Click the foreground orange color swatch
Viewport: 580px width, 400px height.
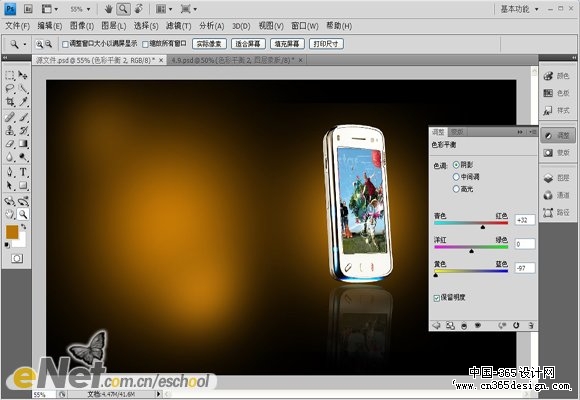[12, 232]
